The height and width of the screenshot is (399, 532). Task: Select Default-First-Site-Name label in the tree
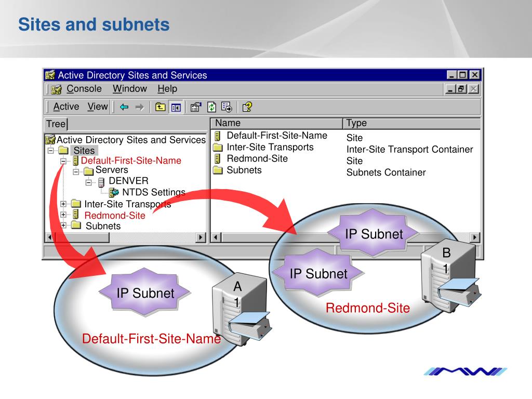(131, 161)
